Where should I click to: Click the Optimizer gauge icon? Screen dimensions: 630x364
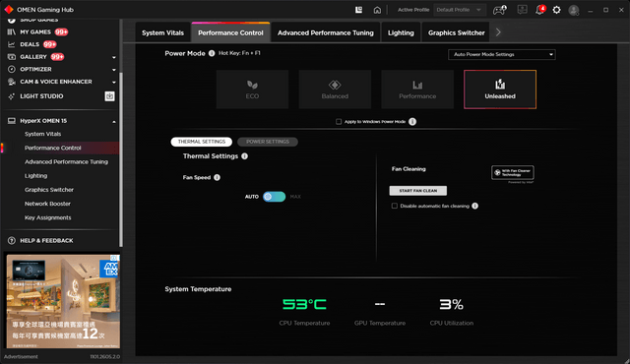point(12,69)
